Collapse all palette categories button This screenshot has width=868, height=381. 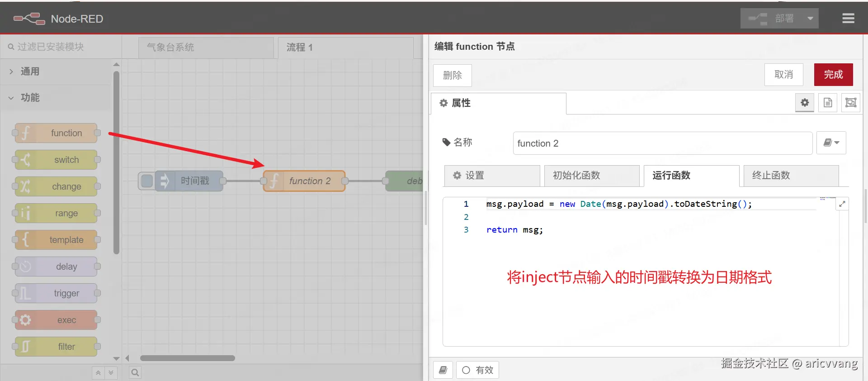pos(98,373)
